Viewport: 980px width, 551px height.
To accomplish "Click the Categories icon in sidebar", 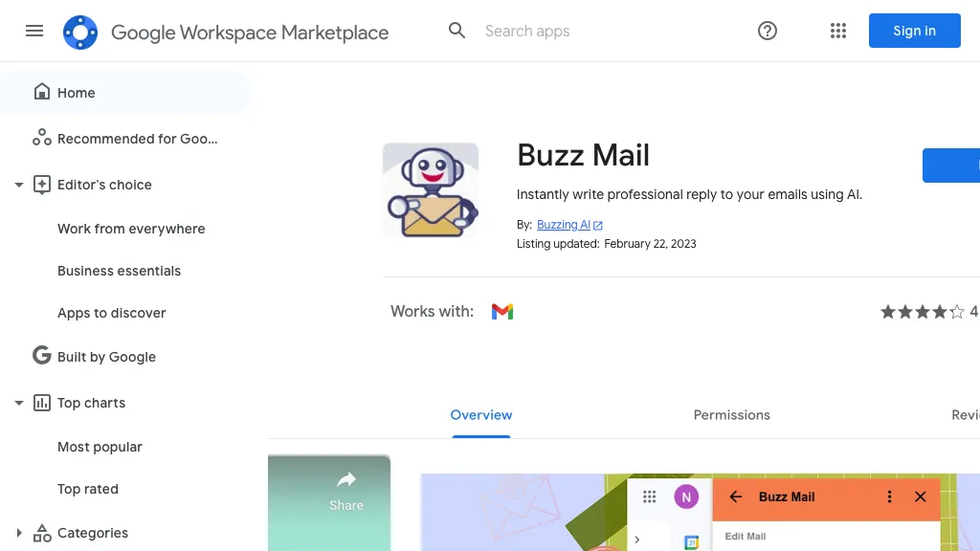I will (42, 533).
